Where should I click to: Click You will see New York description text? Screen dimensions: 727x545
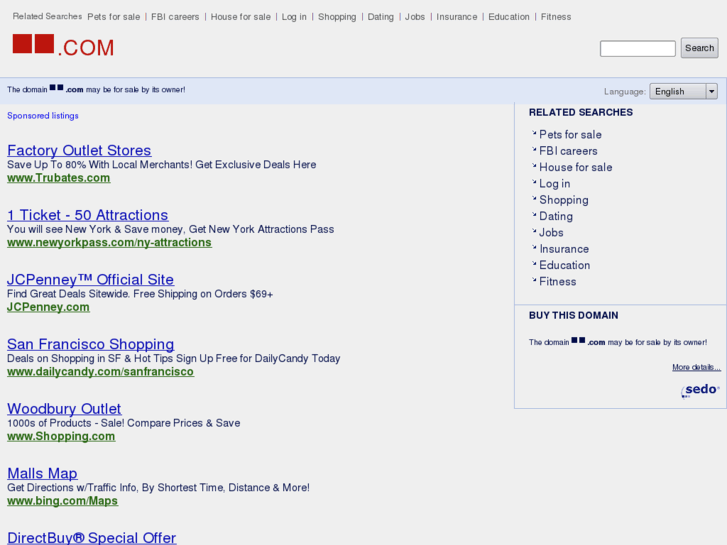(170, 229)
